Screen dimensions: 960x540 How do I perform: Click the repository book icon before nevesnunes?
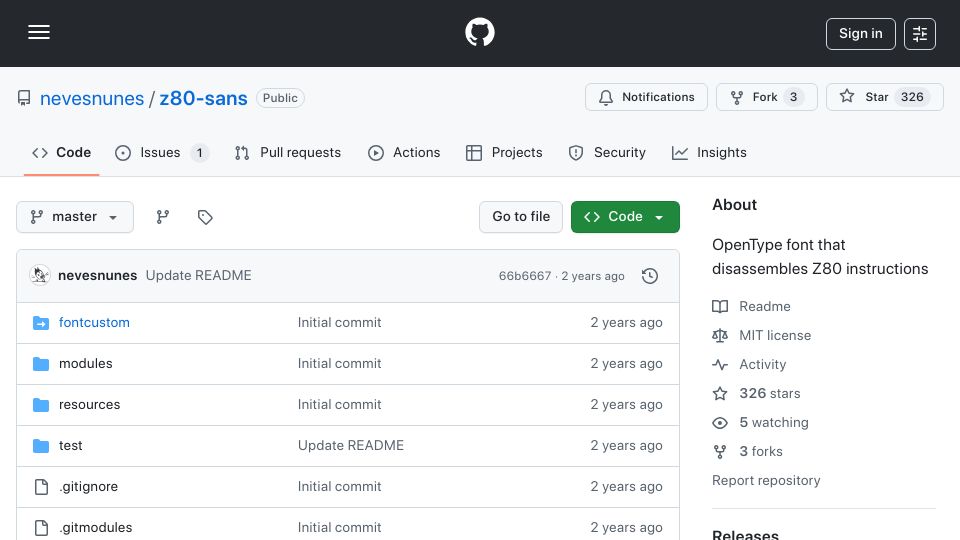tap(24, 98)
